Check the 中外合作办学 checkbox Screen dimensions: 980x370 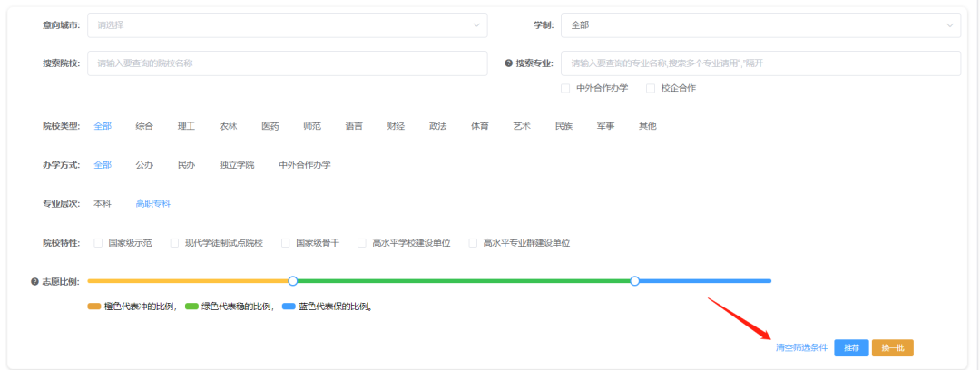click(565, 88)
